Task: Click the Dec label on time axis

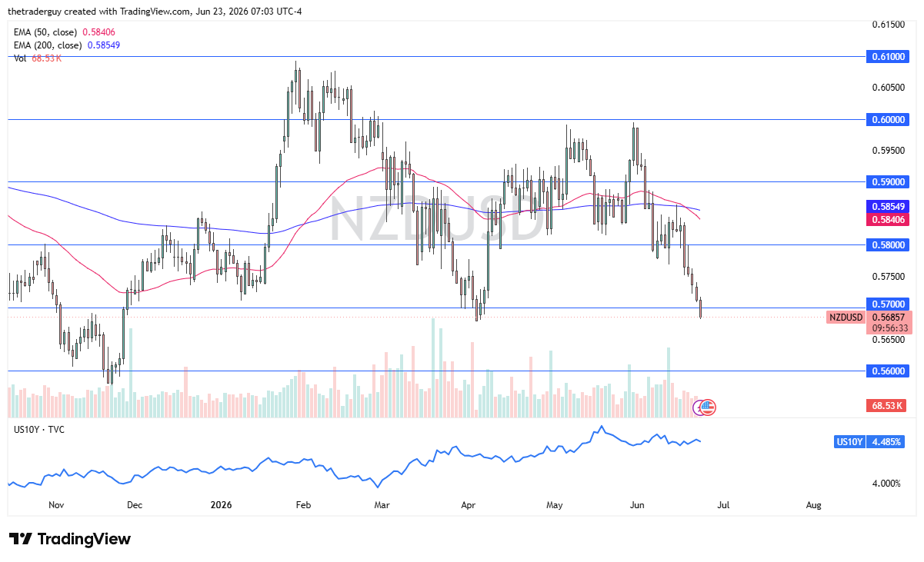Action: [x=135, y=505]
